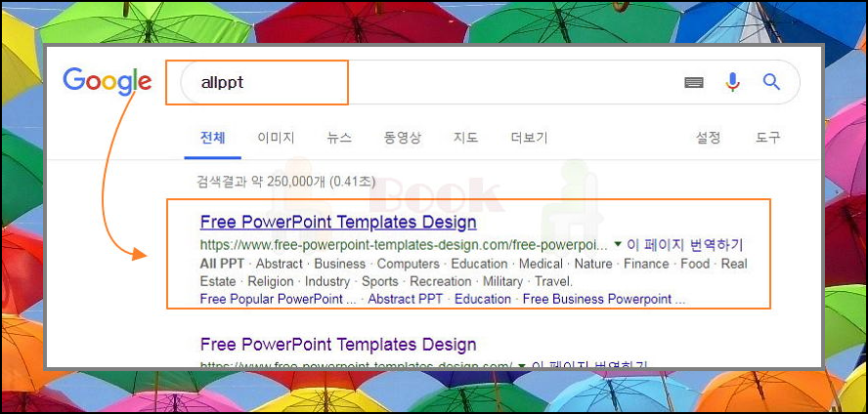Open the on-screen keyboard icon
This screenshot has height=414, width=868.
[x=694, y=82]
